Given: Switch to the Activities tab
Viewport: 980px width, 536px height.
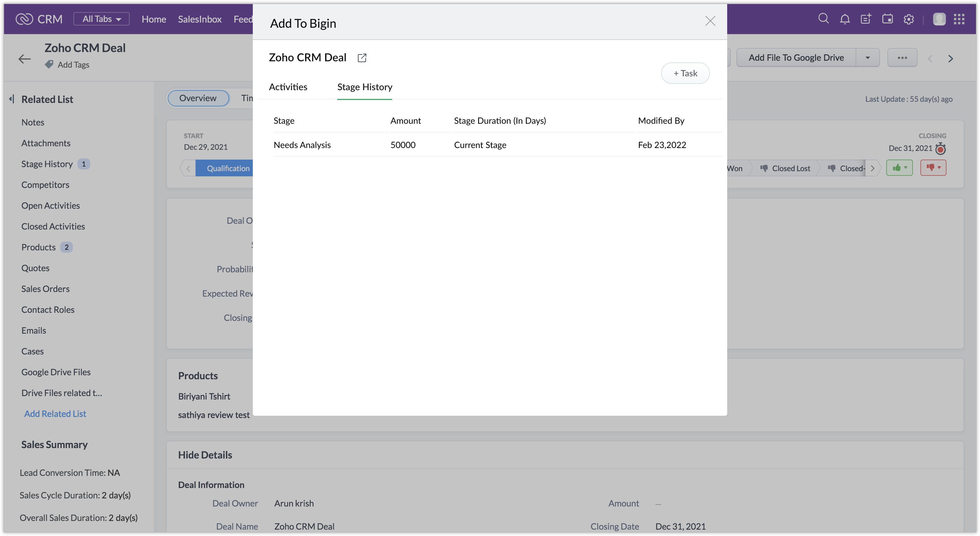Looking at the screenshot, I should pos(288,87).
